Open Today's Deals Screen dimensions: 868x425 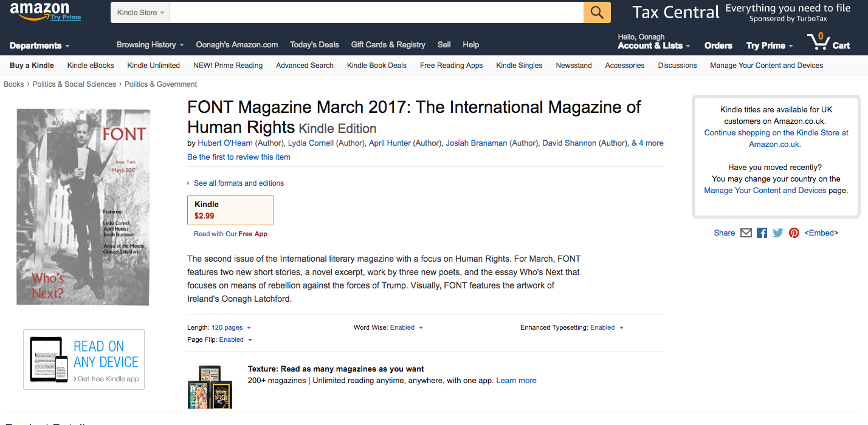click(314, 45)
